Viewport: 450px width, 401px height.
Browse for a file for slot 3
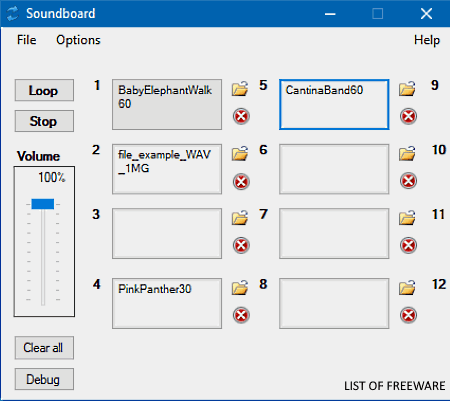(x=240, y=217)
